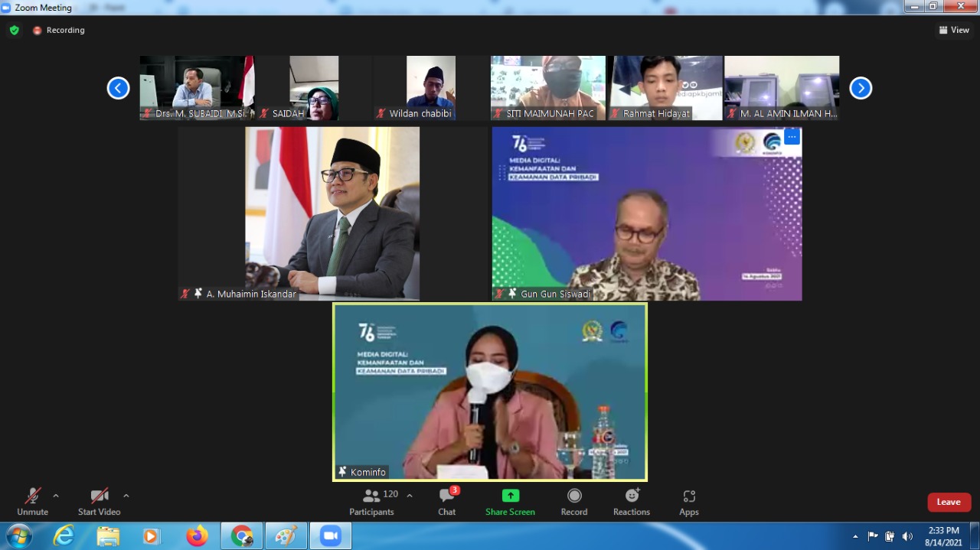Leave the meeting
Viewport: 980px width, 550px height.
(949, 502)
